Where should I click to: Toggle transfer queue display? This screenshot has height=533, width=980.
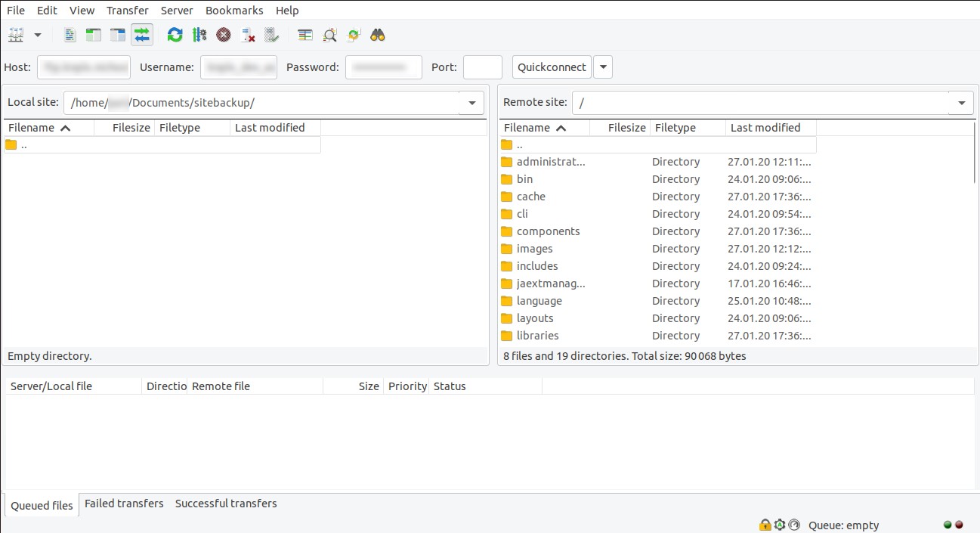tap(141, 35)
